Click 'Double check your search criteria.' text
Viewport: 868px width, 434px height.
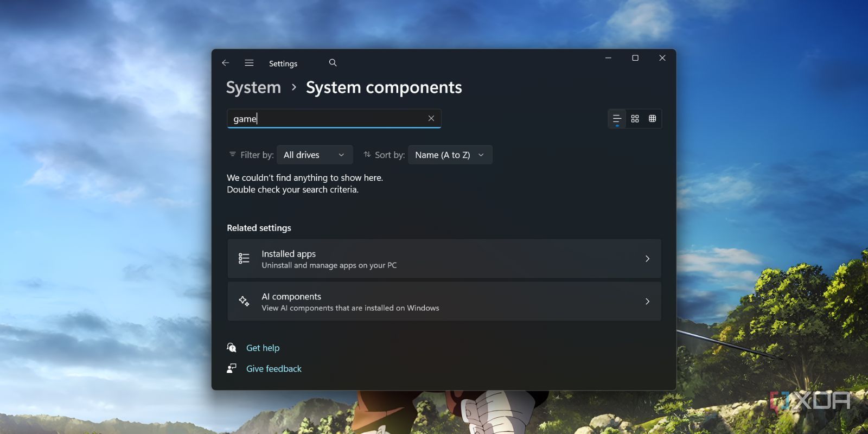click(x=293, y=190)
